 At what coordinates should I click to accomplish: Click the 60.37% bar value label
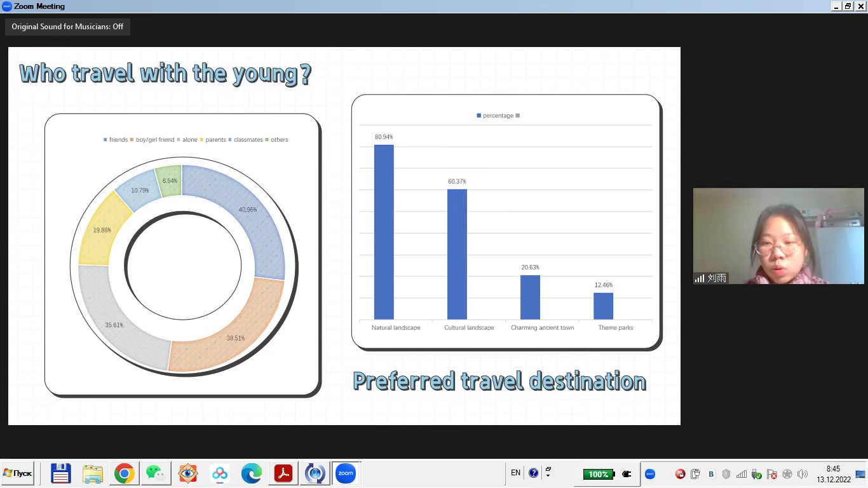click(457, 182)
